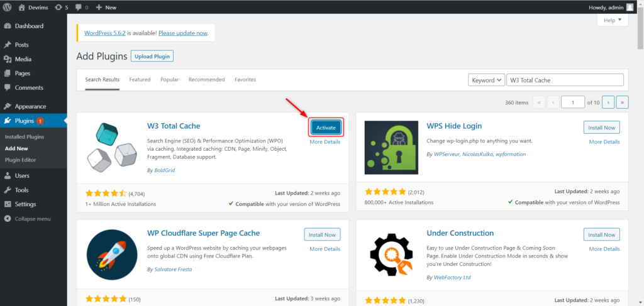The height and width of the screenshot is (306, 644).
Task: Open the Keyword search type dropdown
Action: coord(486,80)
